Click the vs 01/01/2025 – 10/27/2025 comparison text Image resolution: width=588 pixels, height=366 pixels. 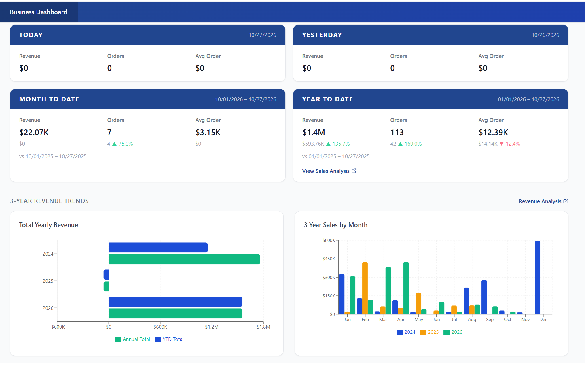[x=336, y=156]
